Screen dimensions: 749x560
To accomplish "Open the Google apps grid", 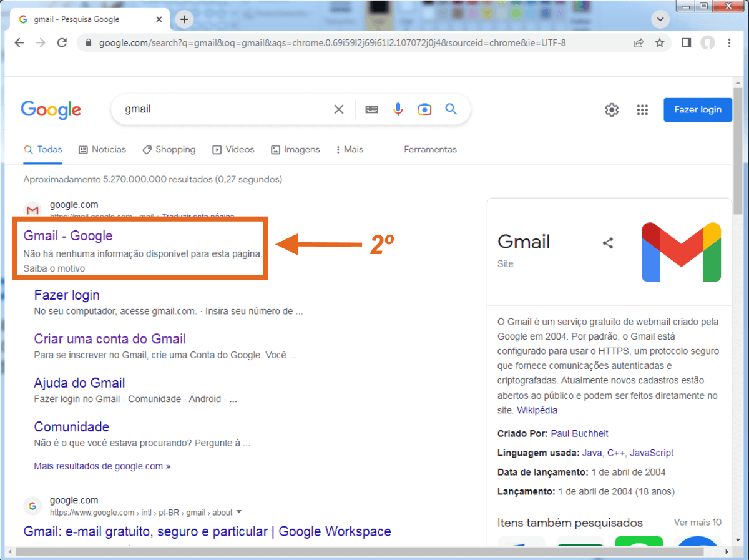I will pos(642,110).
